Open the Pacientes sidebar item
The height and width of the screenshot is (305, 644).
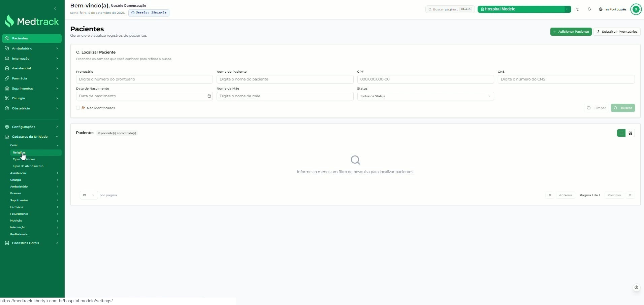click(32, 38)
